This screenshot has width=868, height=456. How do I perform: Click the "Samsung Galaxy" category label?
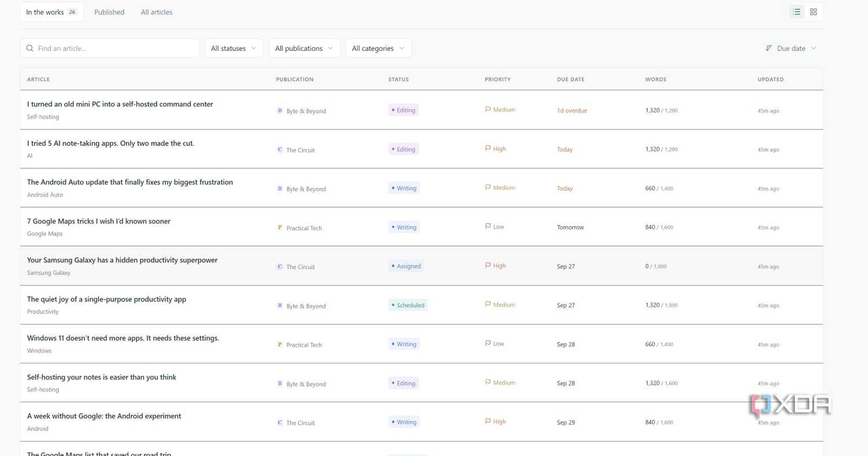tap(49, 273)
